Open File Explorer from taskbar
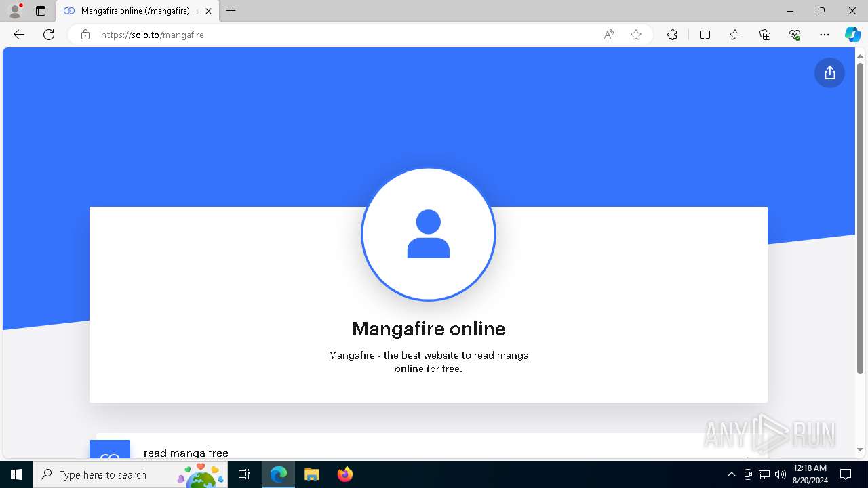This screenshot has width=868, height=488. (x=311, y=474)
